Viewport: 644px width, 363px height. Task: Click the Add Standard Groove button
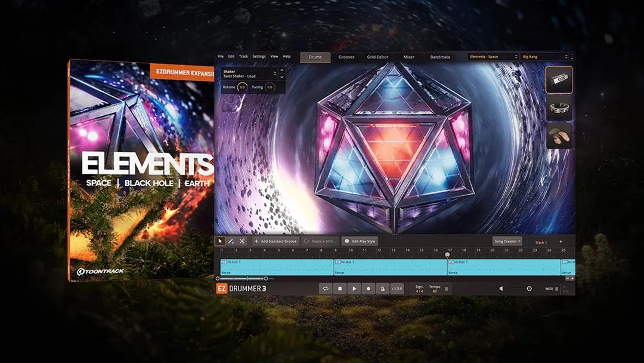coord(275,241)
